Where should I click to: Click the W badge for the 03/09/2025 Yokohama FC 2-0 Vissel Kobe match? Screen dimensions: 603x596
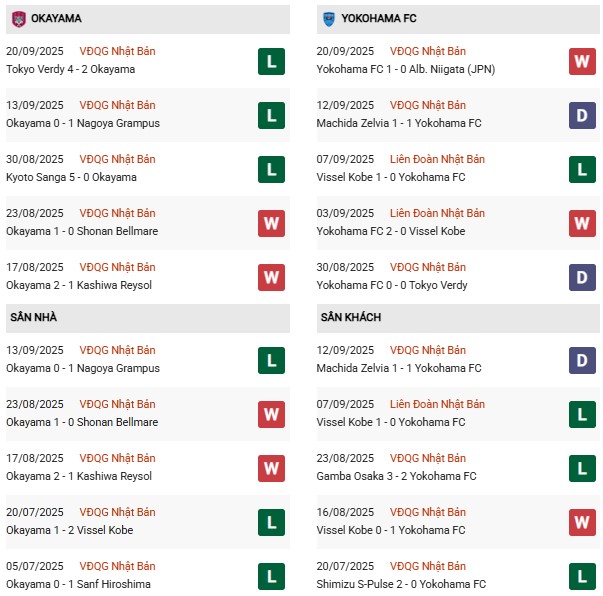(x=582, y=223)
